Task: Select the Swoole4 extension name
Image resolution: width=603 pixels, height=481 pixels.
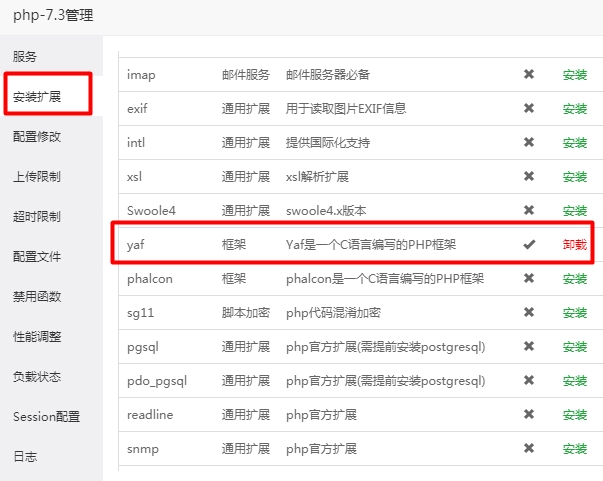Action: pos(151,211)
